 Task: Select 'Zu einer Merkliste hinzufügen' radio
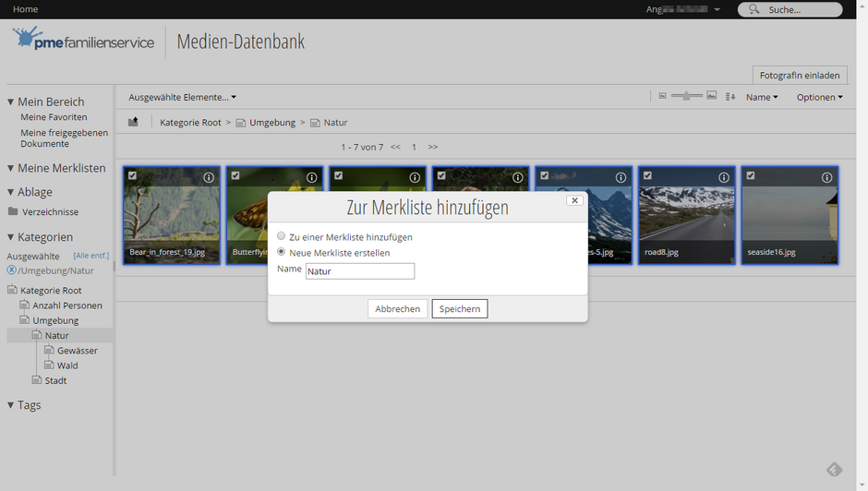pos(282,236)
